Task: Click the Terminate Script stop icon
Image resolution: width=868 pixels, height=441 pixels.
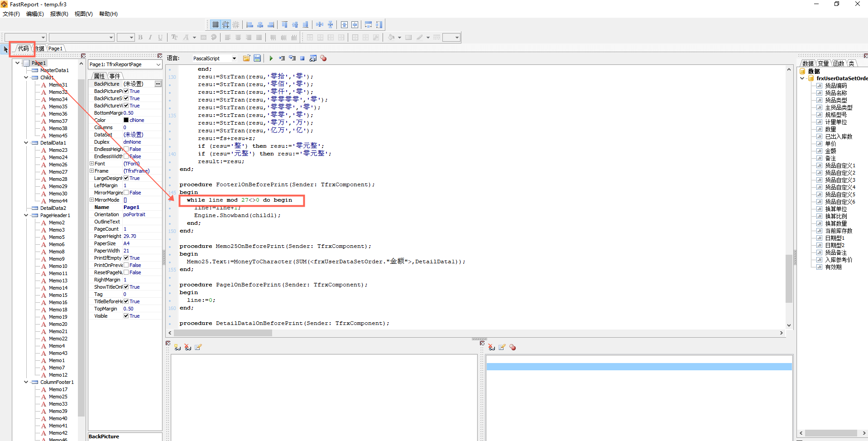Action: pos(302,58)
